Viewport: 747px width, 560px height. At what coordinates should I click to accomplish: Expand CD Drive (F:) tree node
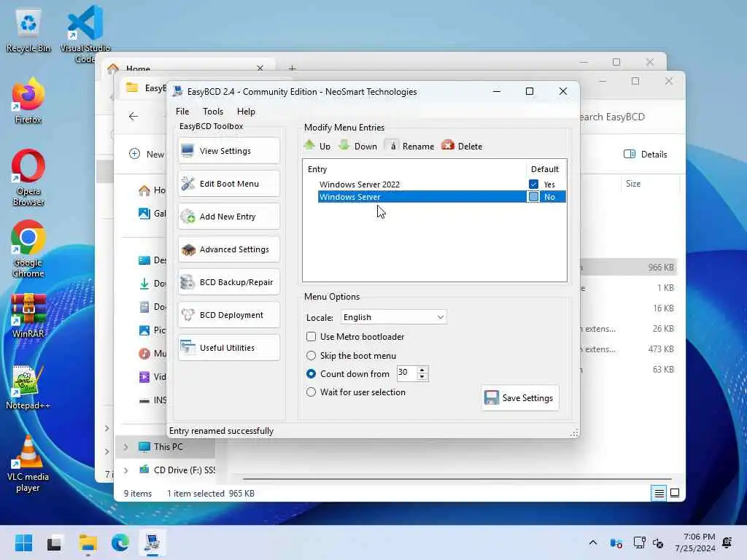pos(125,470)
